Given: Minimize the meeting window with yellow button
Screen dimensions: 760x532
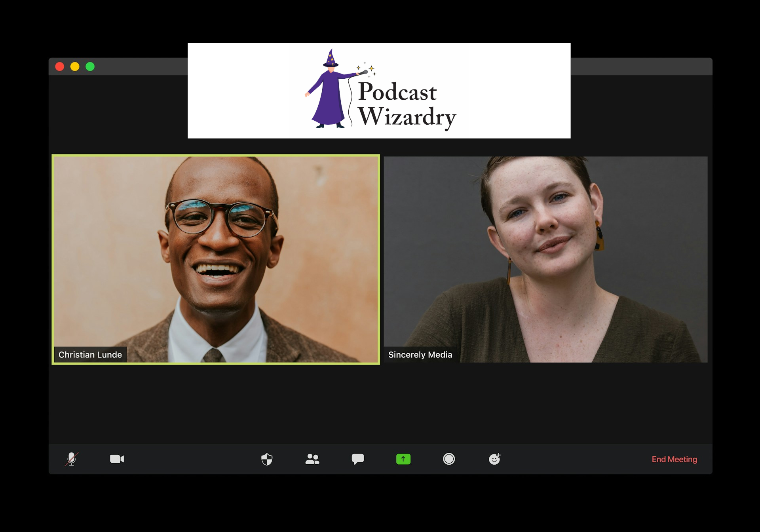Looking at the screenshot, I should point(75,66).
